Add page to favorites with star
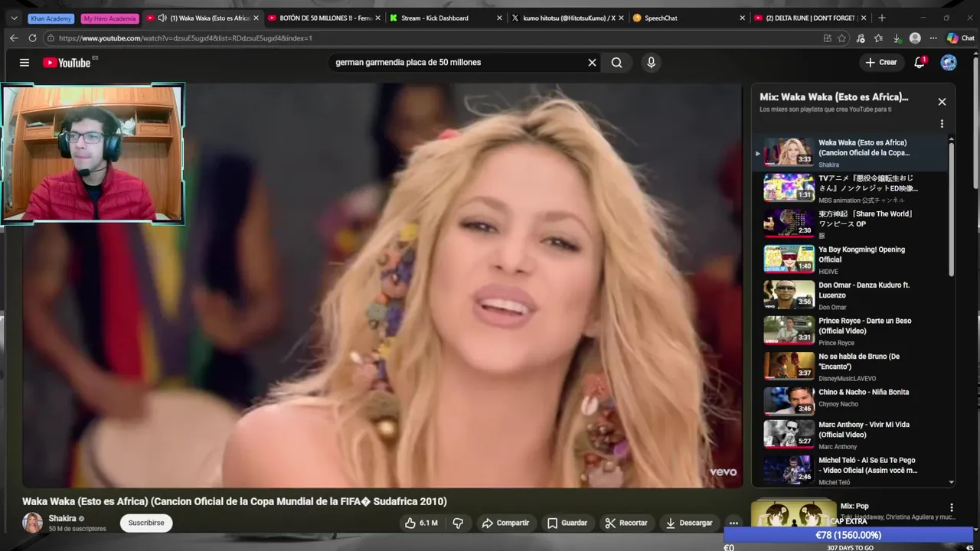Screen dimensions: 980x551 (x=841, y=37)
